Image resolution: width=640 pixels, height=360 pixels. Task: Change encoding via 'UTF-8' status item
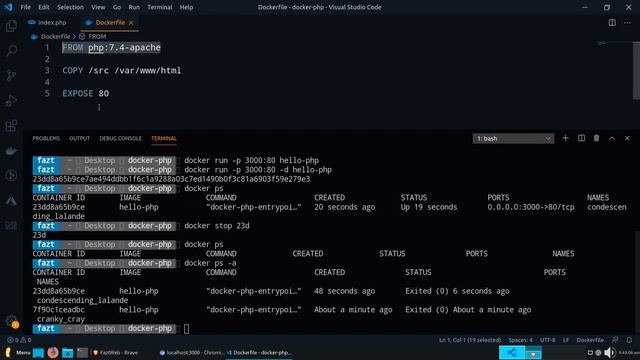[547, 340]
